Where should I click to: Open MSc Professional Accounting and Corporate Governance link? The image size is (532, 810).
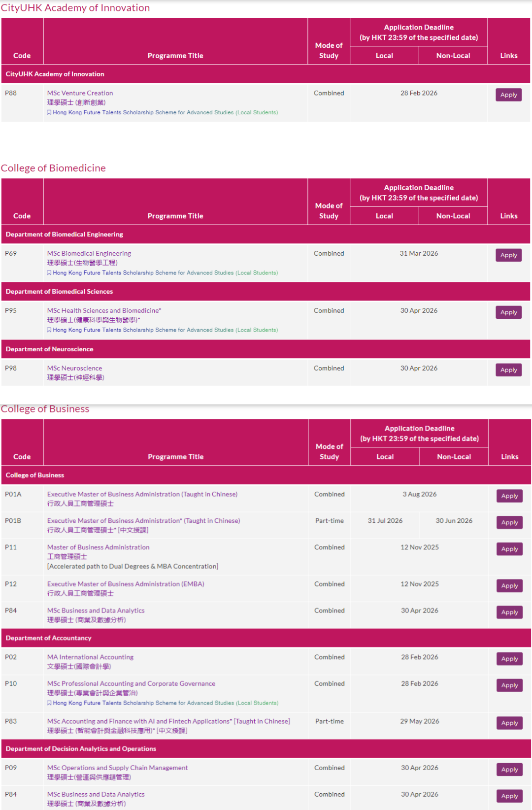point(131,684)
